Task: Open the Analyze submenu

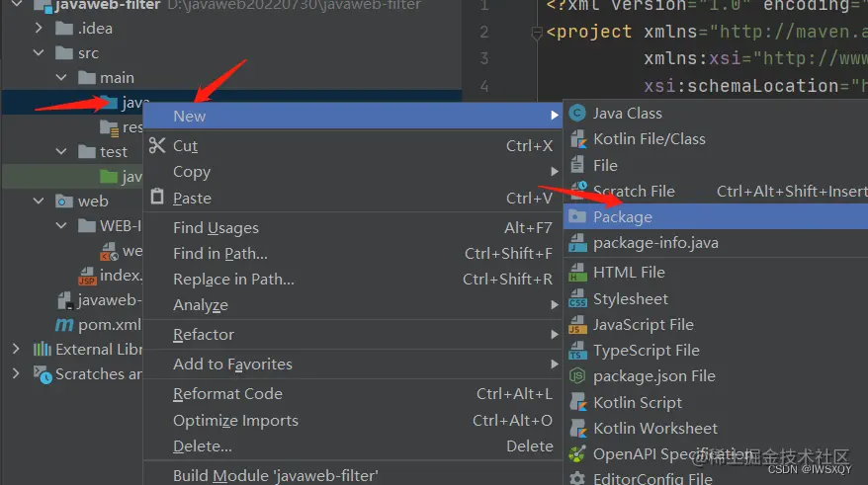Action: coord(353,304)
